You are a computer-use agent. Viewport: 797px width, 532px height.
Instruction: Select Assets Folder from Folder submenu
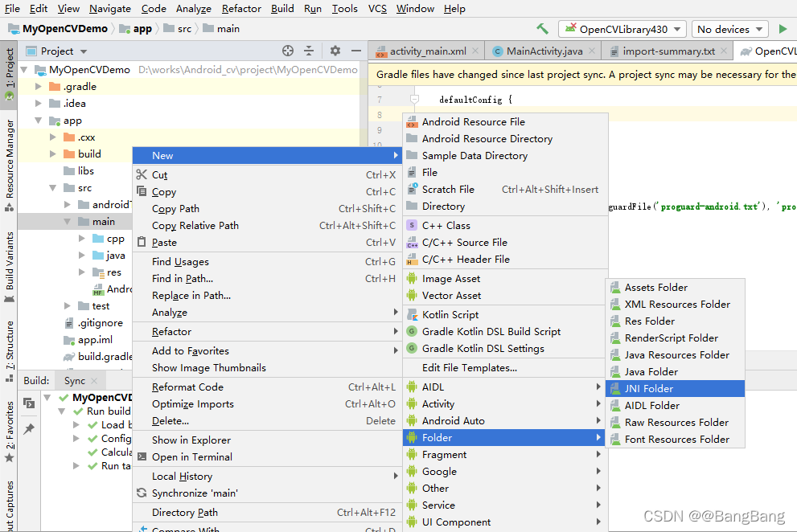tap(675, 287)
